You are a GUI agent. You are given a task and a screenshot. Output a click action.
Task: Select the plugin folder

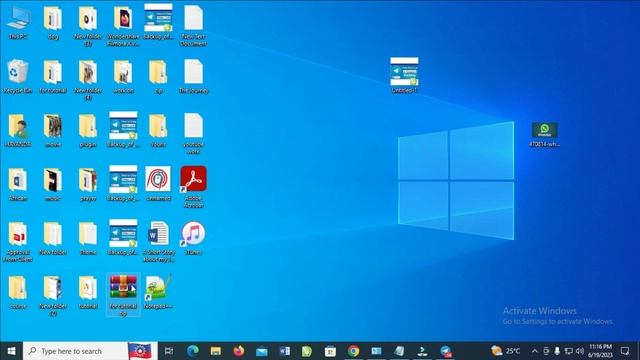(x=88, y=131)
